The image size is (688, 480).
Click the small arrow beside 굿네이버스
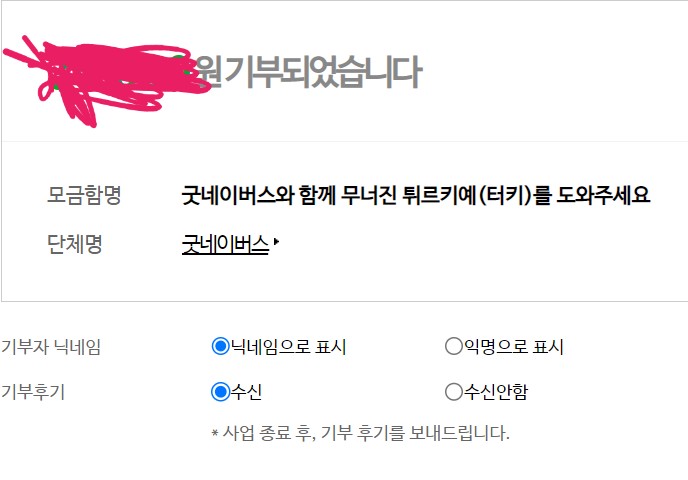point(276,242)
